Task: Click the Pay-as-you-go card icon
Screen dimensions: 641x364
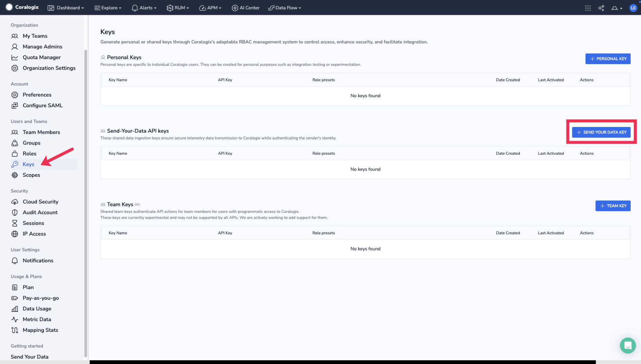Action: (x=15, y=298)
